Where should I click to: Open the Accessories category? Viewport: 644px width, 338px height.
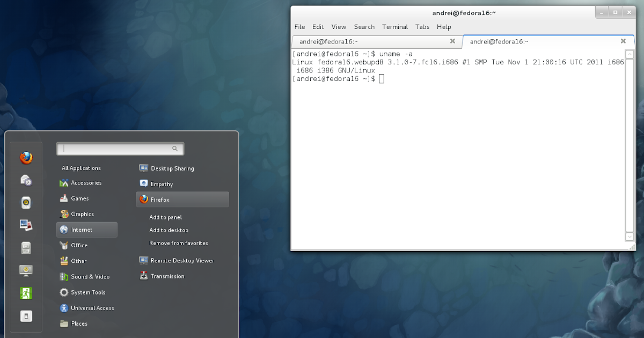click(87, 183)
